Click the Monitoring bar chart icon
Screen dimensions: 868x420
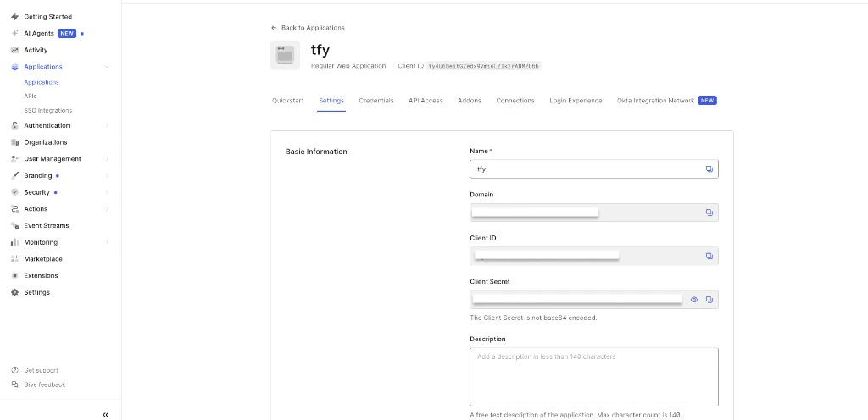click(x=15, y=242)
